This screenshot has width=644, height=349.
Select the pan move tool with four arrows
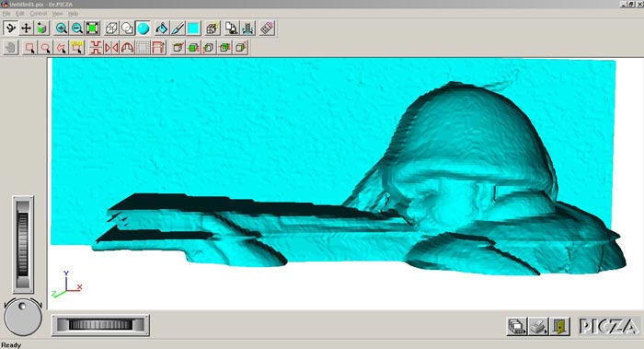click(x=26, y=28)
